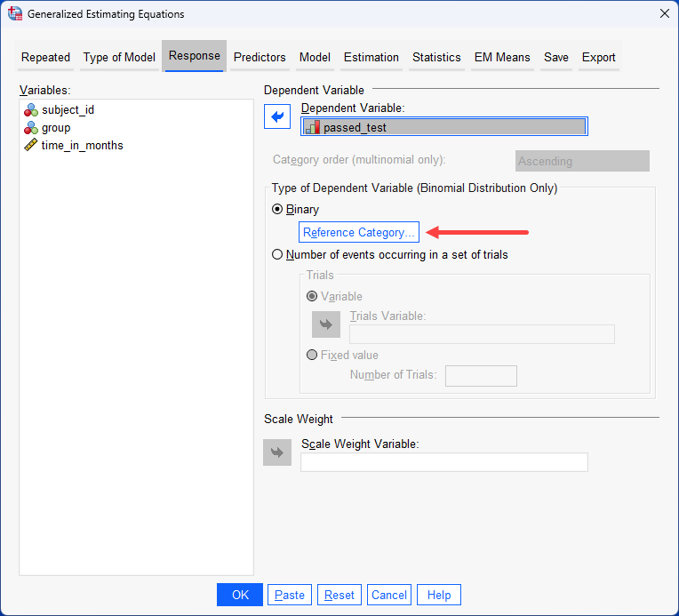Select the Binary radio button

pos(277,209)
